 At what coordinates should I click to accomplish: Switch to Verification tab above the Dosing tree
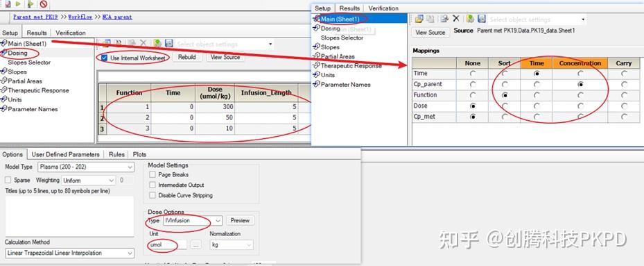pos(71,33)
